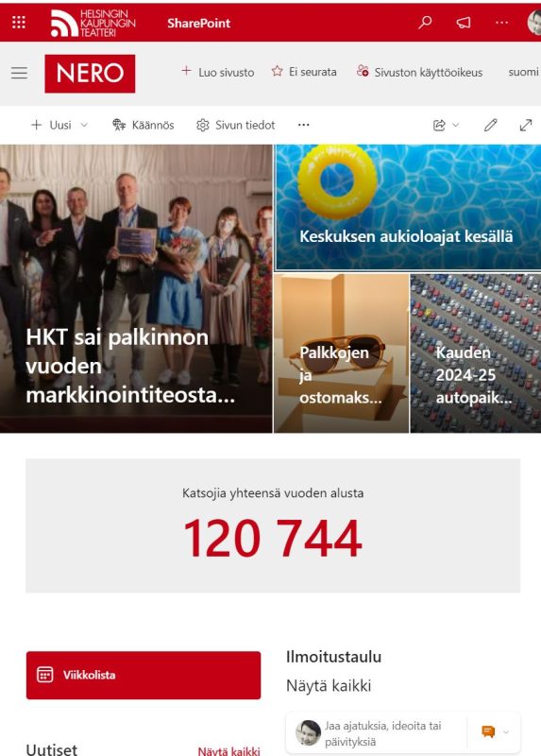
Task: Open the top bar ellipsis menu
Action: pos(501,22)
